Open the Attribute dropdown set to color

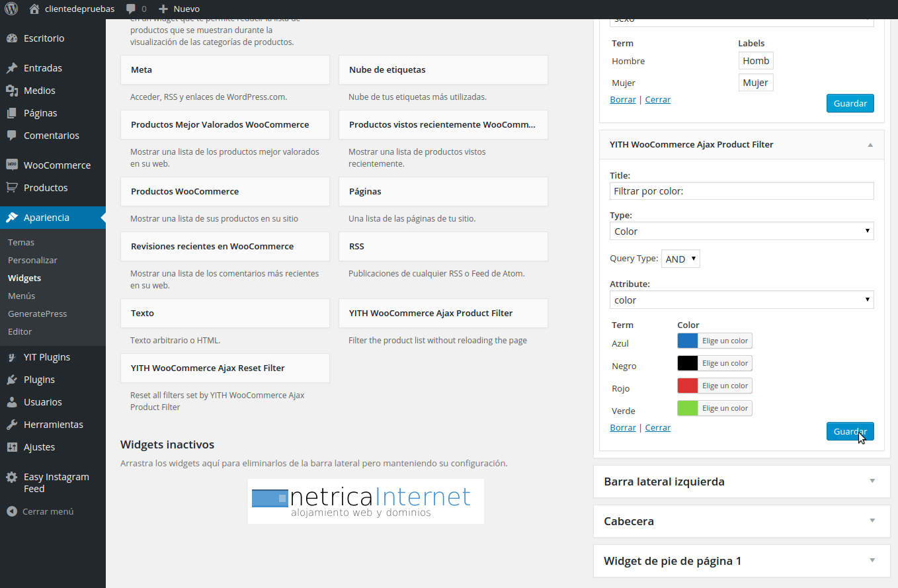pos(741,300)
